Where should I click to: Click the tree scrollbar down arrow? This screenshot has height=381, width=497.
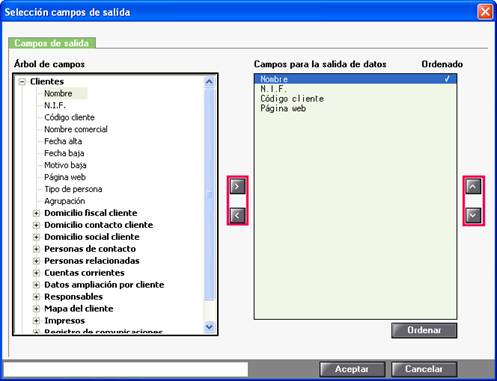(209, 327)
